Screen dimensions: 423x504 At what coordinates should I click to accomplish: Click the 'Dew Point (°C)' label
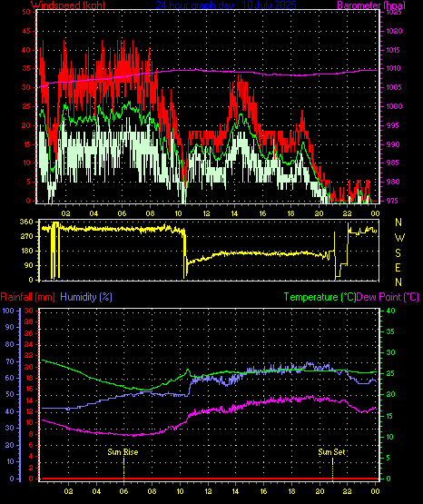click(388, 297)
